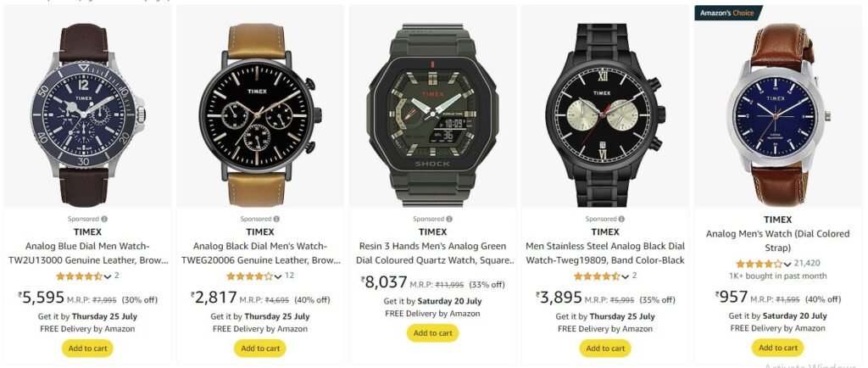The image size is (868, 368).
Task: Click the Sponsored info icon under TWEG20006 watch
Action: click(x=277, y=219)
